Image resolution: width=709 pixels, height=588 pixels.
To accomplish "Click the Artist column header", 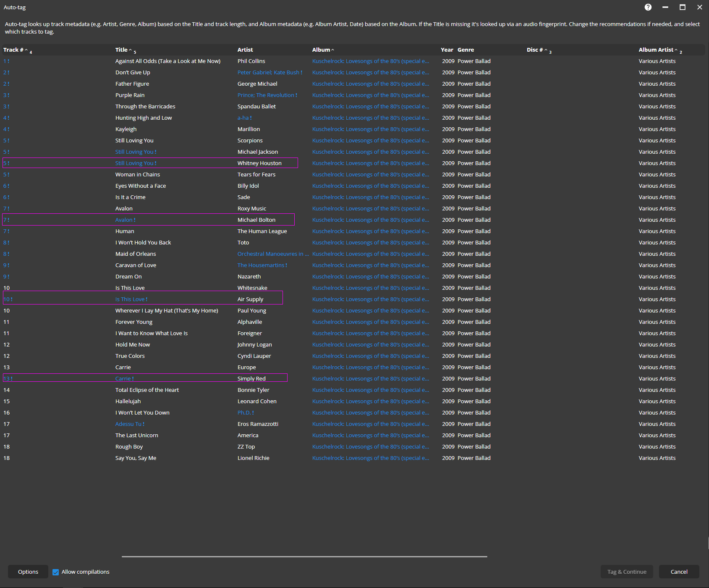I will [x=245, y=50].
